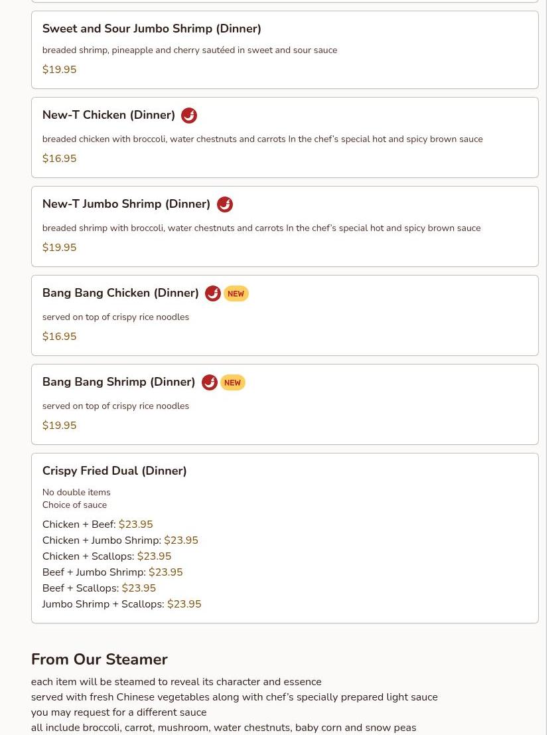
Task: Click the page vertical scrollbar
Action: 553,368
